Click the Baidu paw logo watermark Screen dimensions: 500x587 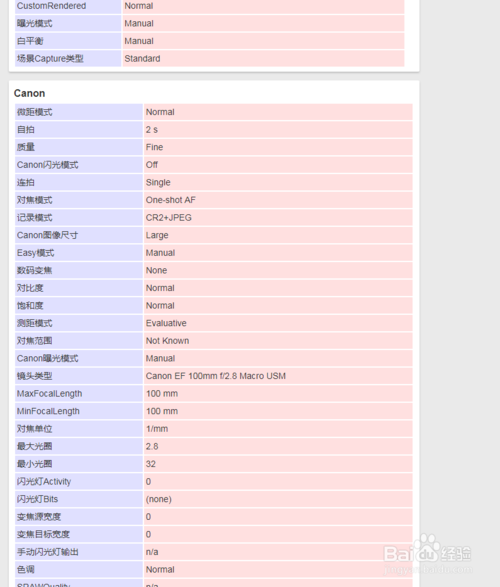coord(428,547)
